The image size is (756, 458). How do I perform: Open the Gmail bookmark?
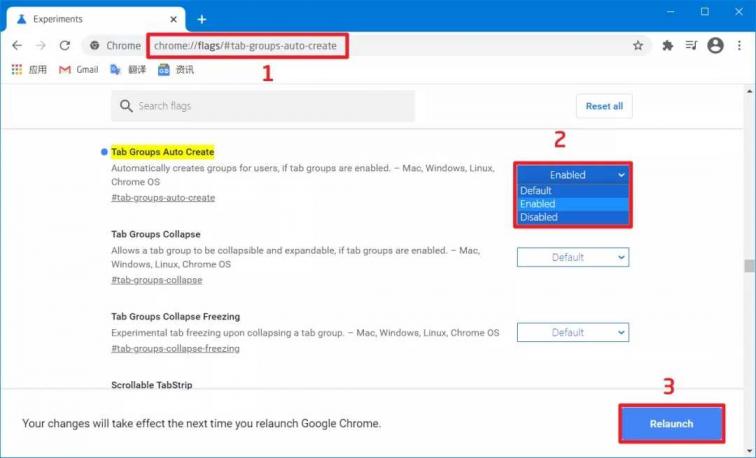click(78, 70)
